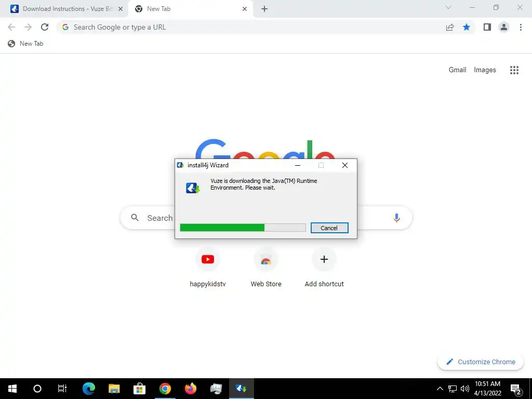Viewport: 532px width, 399px height.
Task: Open the New Tab bookmark
Action: pyautogui.click(x=26, y=44)
